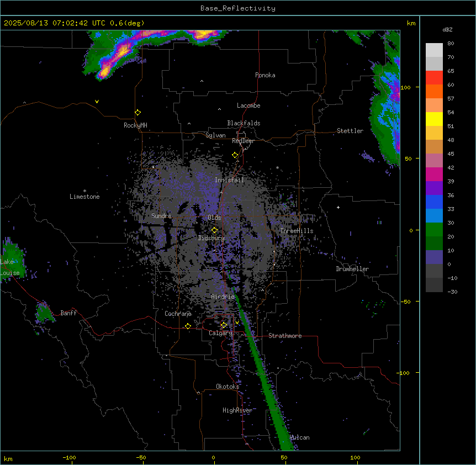Pick the Sylvan label
This screenshot has height=465, width=476.
(215, 135)
